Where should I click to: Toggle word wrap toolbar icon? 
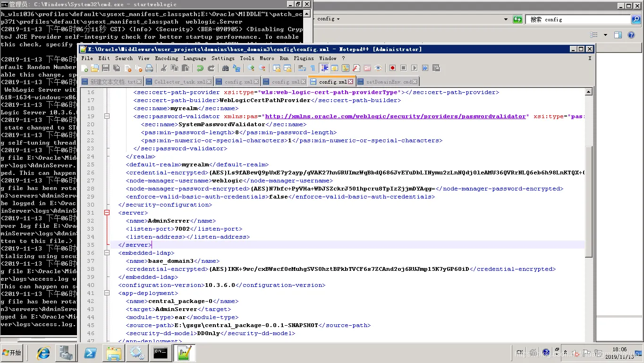pos(302,68)
